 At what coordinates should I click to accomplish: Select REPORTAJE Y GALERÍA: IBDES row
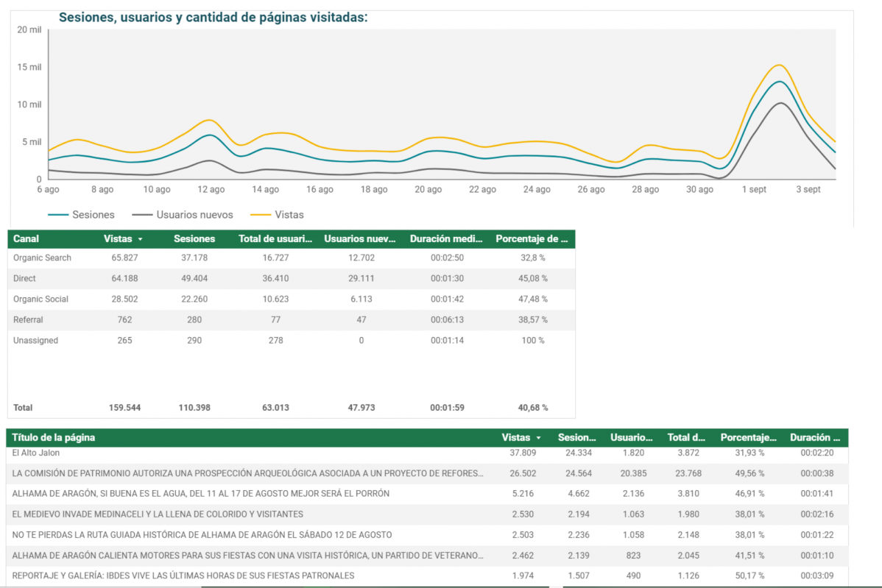coord(427,575)
